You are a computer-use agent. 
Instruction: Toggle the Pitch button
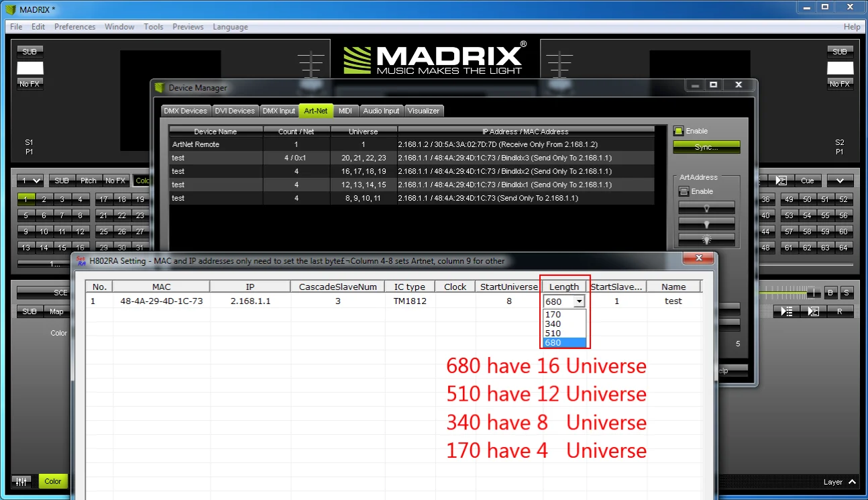pos(89,181)
